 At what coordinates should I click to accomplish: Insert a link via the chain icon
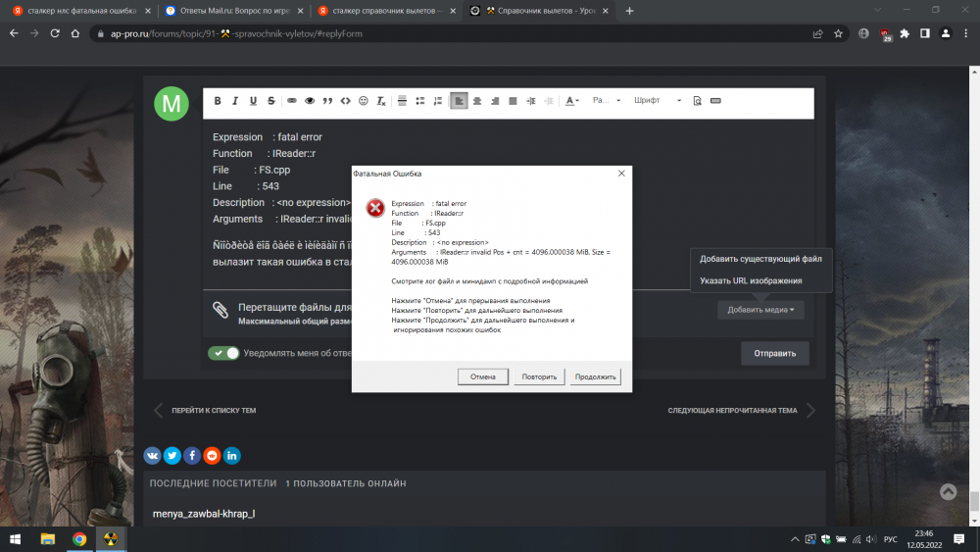click(292, 101)
